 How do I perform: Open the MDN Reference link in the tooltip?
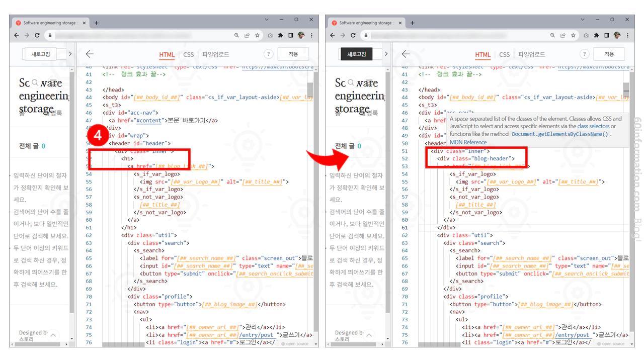point(469,143)
